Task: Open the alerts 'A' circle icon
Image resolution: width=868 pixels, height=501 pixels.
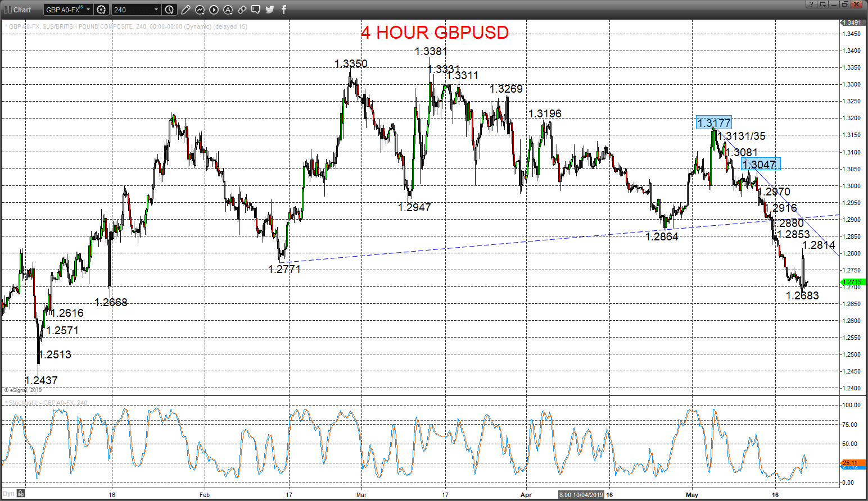Action: point(228,10)
